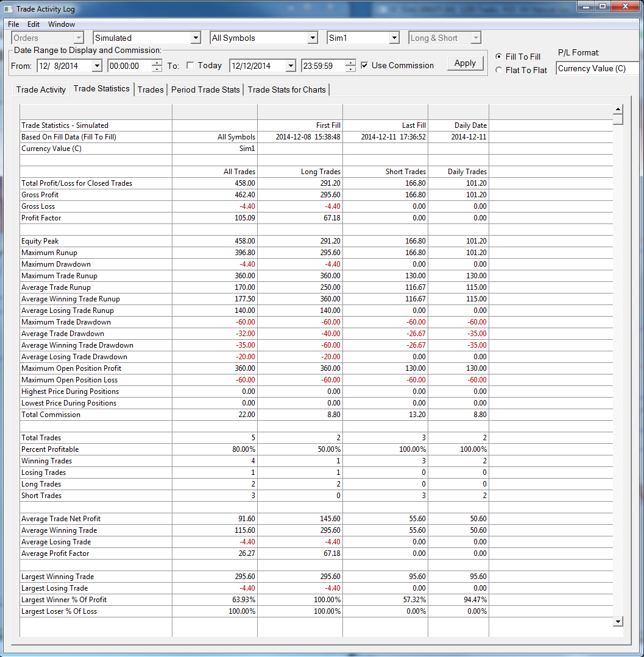This screenshot has height=657, width=644.
Task: Open the From date calendar dropdown arrow
Action: click(x=97, y=66)
